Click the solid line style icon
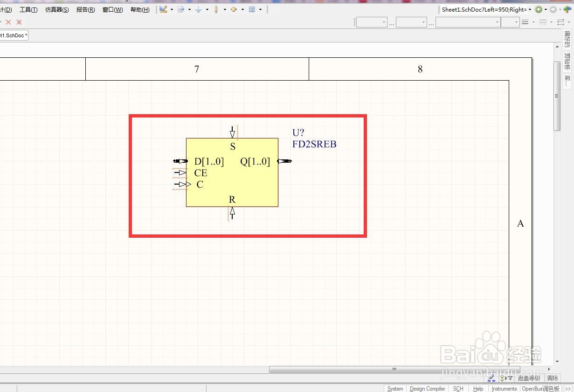This screenshot has height=392, width=574. pos(525,22)
